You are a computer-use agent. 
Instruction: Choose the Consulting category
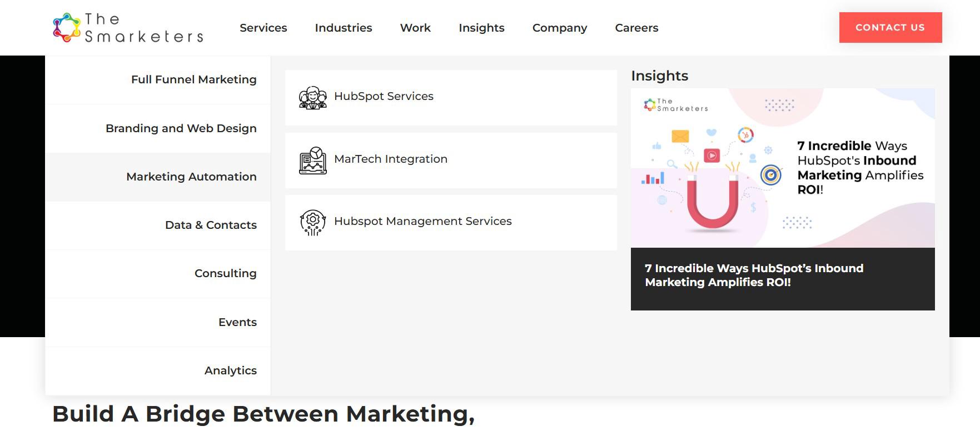pyautogui.click(x=225, y=273)
